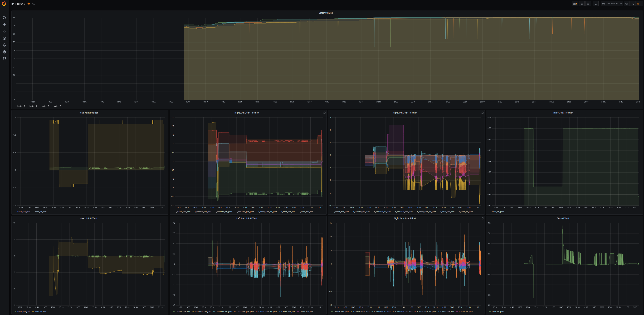The image size is (644, 315).
Task: Click the Save dashboard floppy icon
Action: click(582, 4)
